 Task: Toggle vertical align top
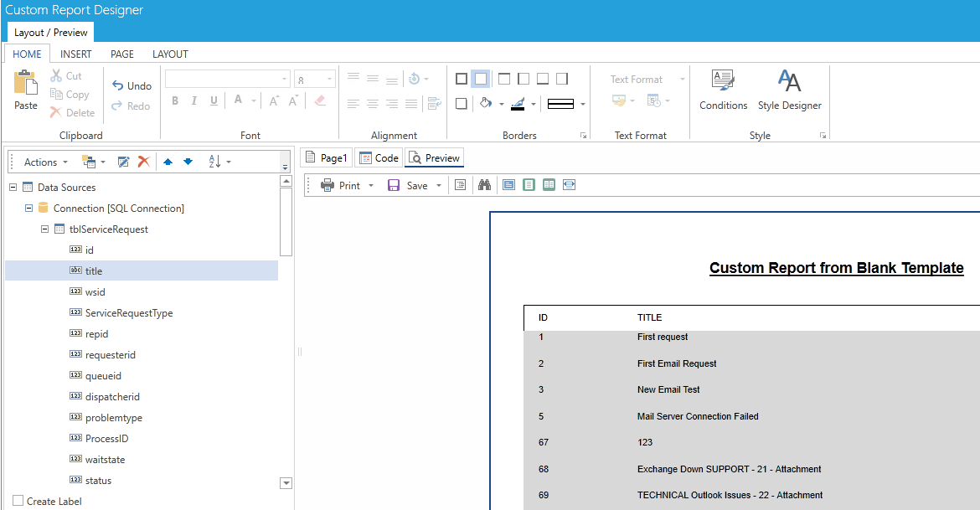pos(353,78)
